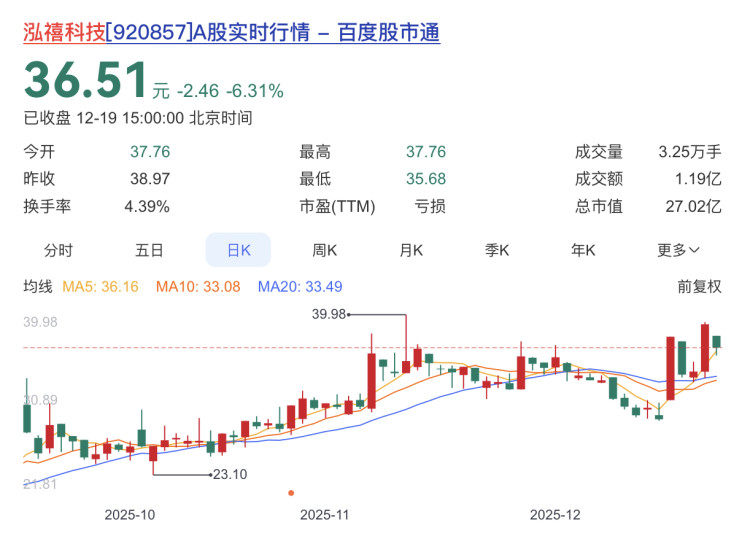Select the 周K chart tab
Screen dimensions: 750x533
(x=324, y=250)
